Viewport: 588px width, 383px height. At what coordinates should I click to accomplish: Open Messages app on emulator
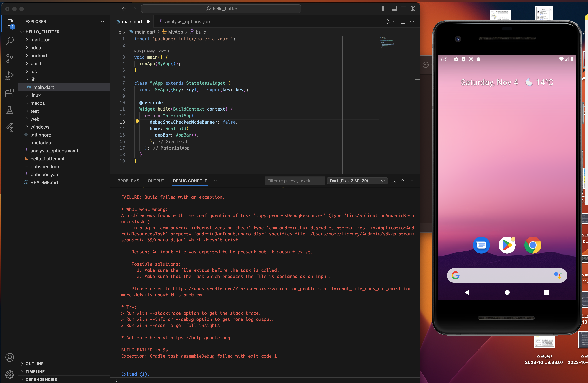pyautogui.click(x=481, y=245)
